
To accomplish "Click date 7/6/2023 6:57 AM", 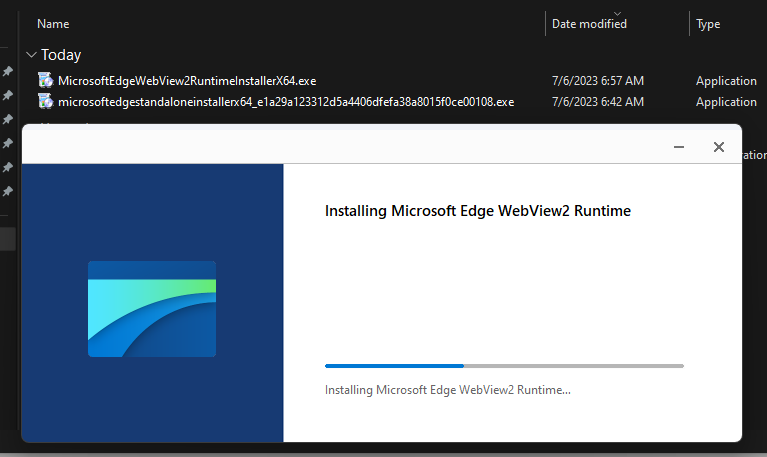I will (x=598, y=81).
